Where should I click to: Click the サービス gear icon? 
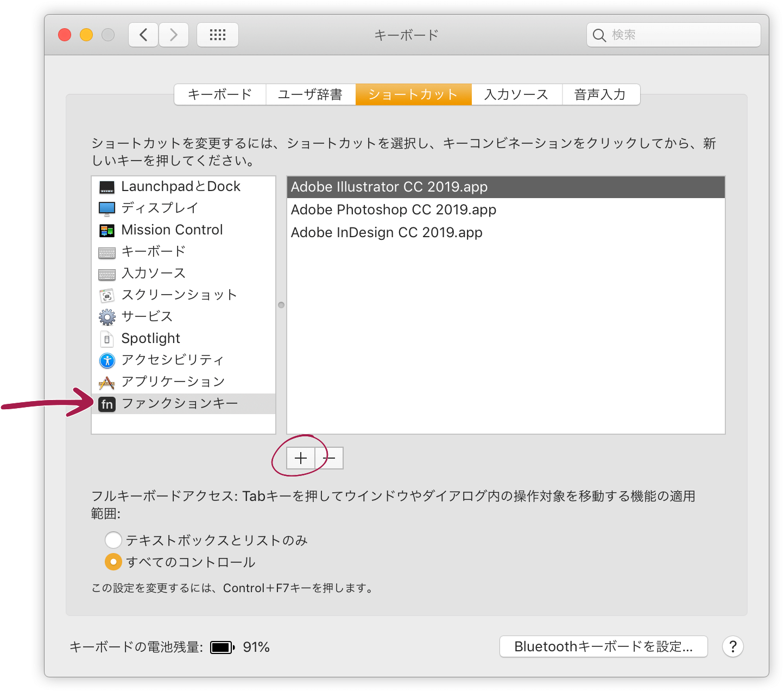[107, 317]
